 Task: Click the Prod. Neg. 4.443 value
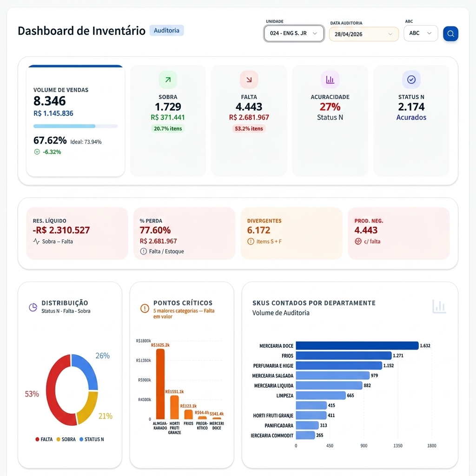[x=366, y=230]
